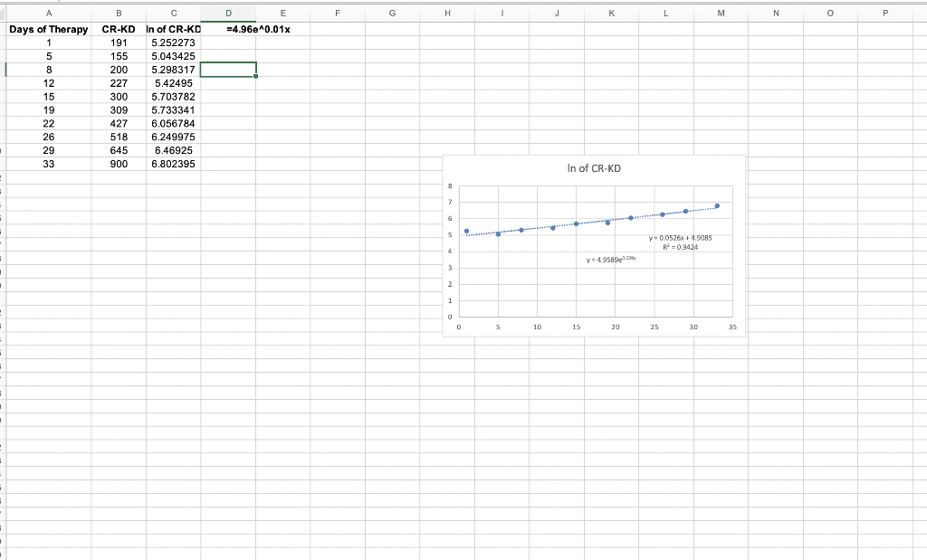The height and width of the screenshot is (560, 927).
Task: Click the 'Days of Therapy' header cell
Action: tap(49, 29)
